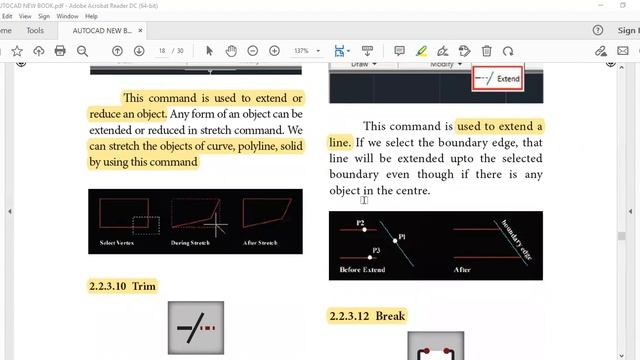This screenshot has width=640, height=360.
Task: Open the Help menu
Action: pyautogui.click(x=91, y=16)
